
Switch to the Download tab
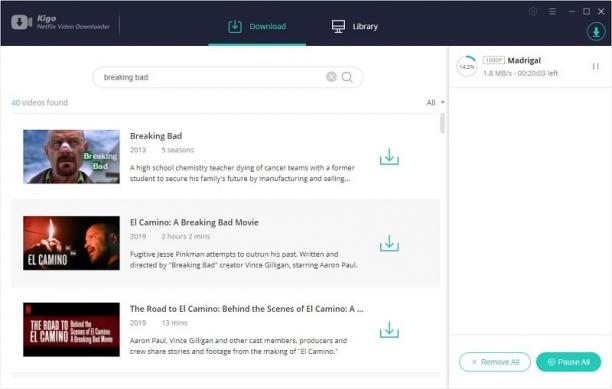[x=257, y=27]
